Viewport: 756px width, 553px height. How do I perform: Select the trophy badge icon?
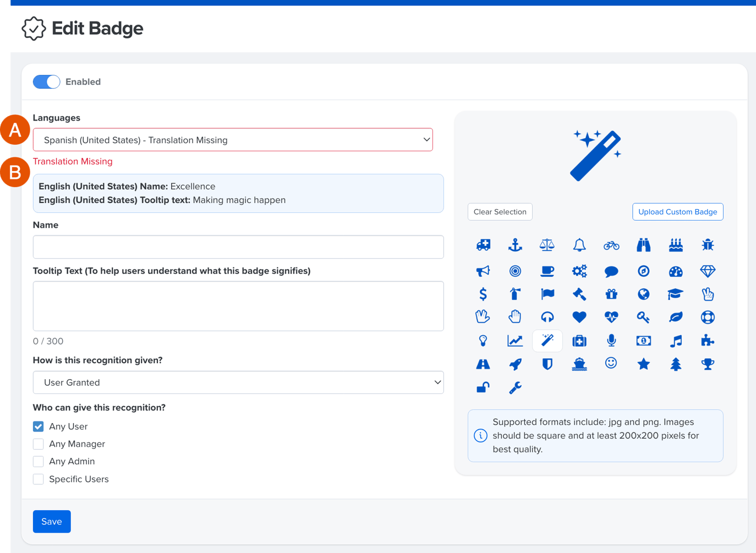[708, 364]
